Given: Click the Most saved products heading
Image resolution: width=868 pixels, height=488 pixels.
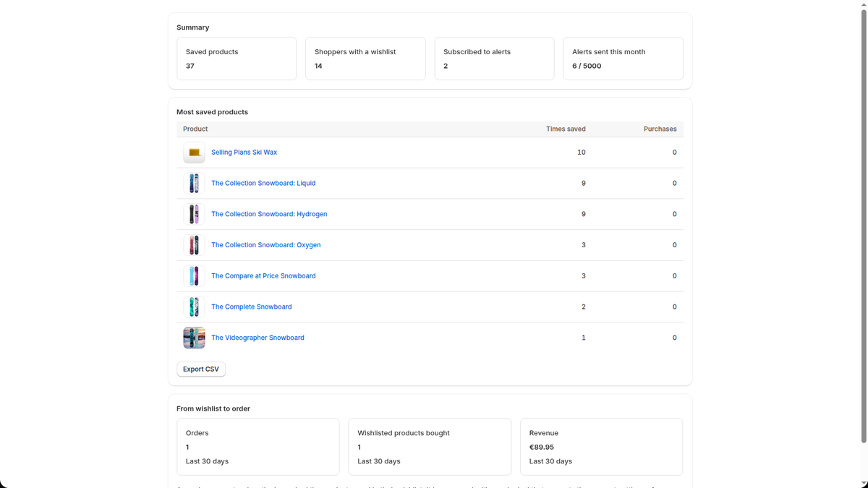Looking at the screenshot, I should 212,112.
